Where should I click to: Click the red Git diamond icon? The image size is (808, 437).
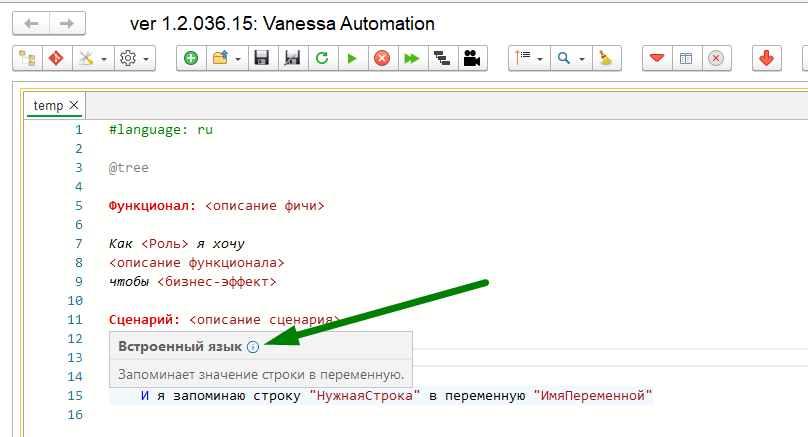click(x=57, y=58)
